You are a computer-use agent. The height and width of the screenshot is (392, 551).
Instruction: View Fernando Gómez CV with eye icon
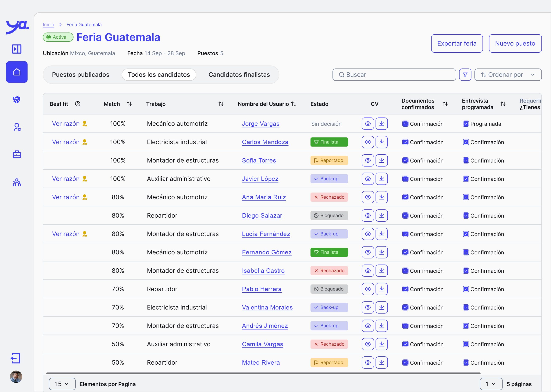click(x=368, y=252)
